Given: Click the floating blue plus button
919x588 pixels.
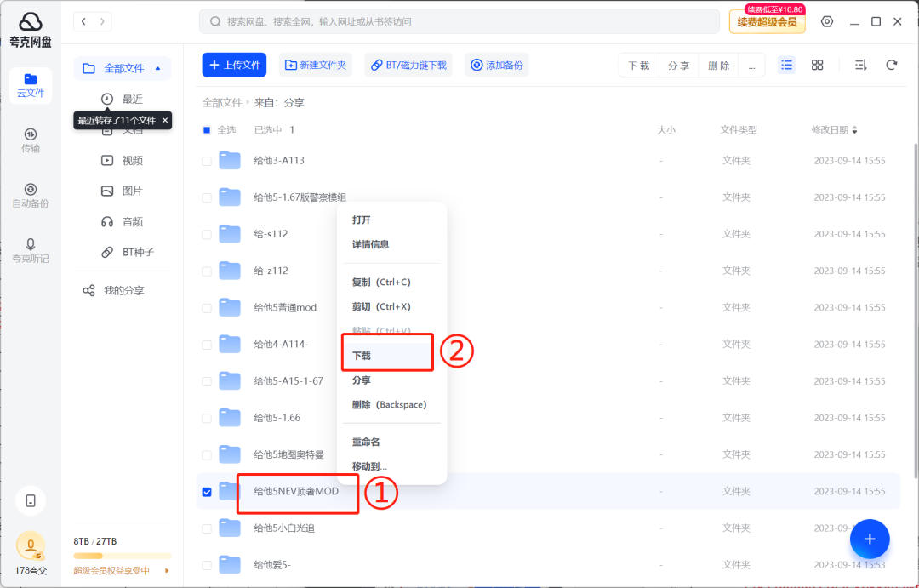Looking at the screenshot, I should [870, 539].
